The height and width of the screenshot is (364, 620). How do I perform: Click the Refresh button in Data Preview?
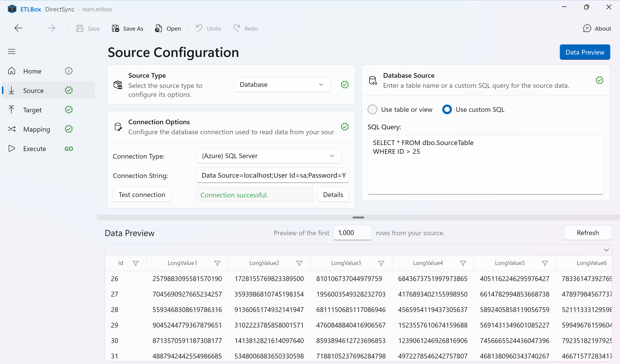[588, 233]
